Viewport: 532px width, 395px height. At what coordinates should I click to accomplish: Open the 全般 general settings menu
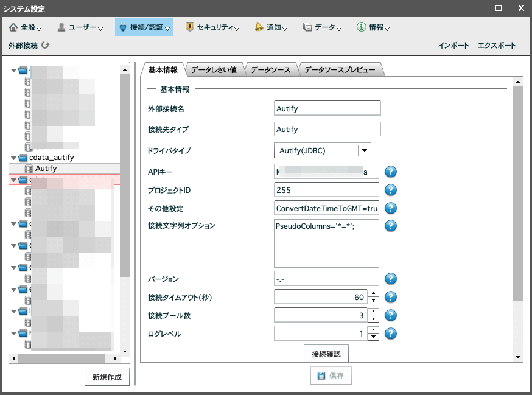pyautogui.click(x=25, y=27)
